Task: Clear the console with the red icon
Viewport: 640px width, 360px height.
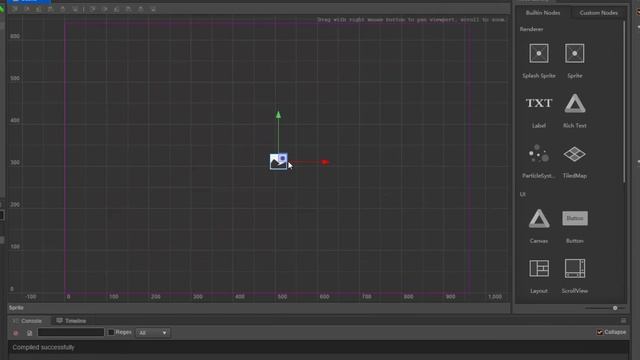Action: point(16,333)
